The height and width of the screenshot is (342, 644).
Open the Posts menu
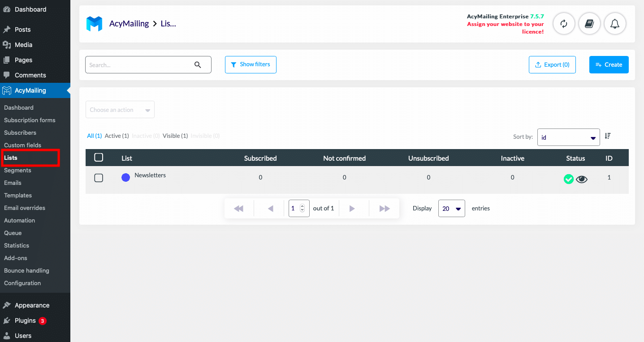pyautogui.click(x=35, y=30)
